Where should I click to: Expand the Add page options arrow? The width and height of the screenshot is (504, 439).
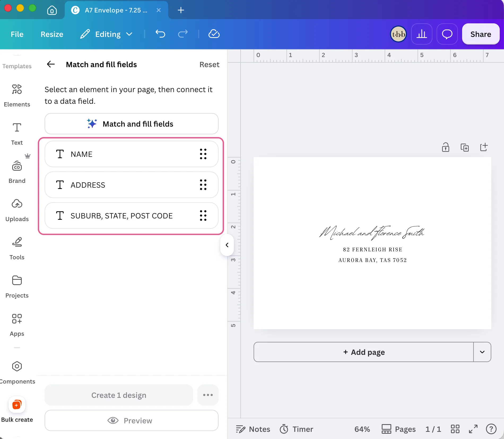(482, 352)
